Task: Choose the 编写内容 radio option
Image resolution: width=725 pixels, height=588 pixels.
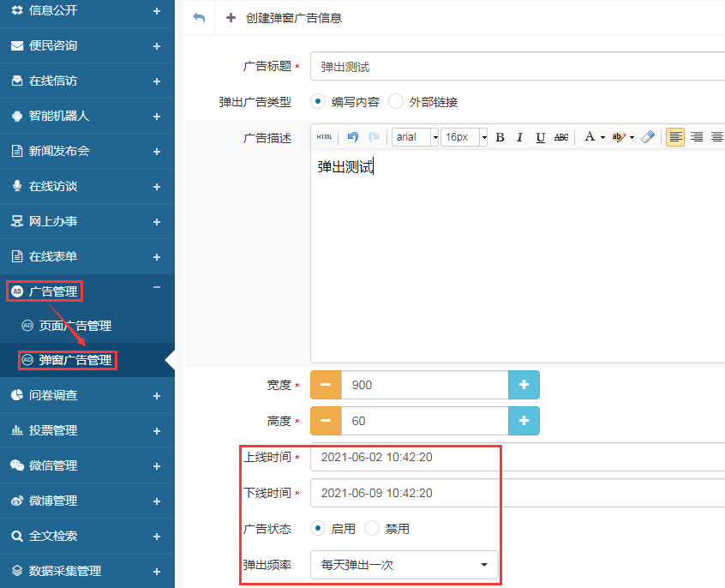Action: [x=318, y=102]
